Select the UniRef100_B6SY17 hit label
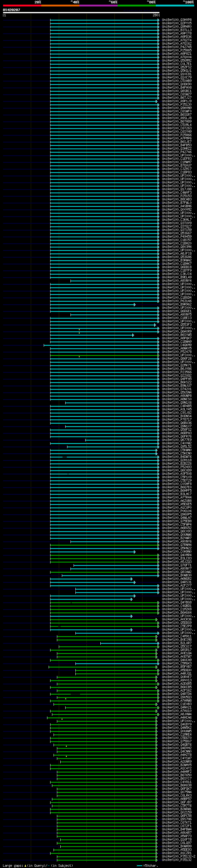197x868 pixels. [x=177, y=778]
